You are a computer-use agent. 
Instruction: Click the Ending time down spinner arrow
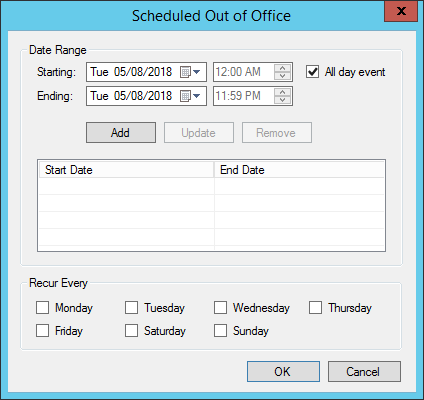click(282, 100)
